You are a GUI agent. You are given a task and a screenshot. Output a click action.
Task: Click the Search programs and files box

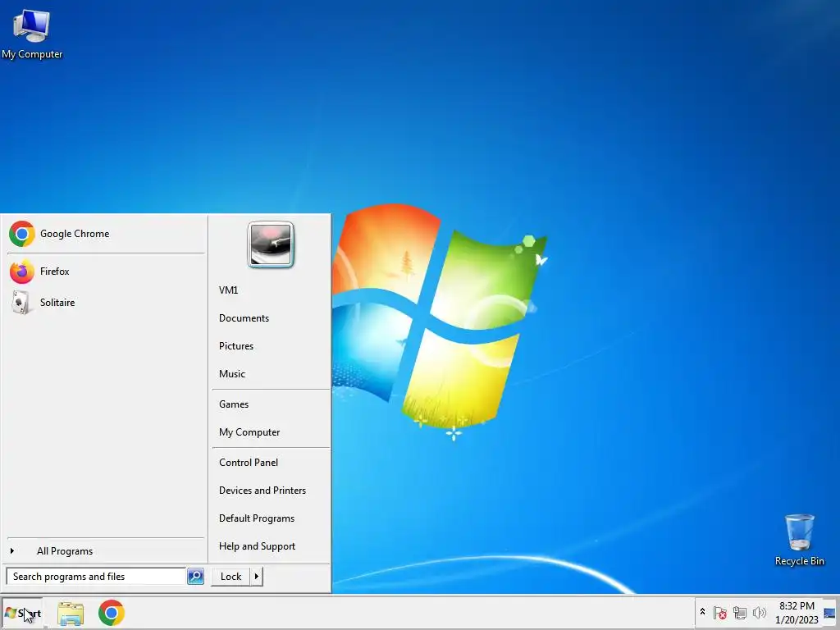click(x=96, y=577)
